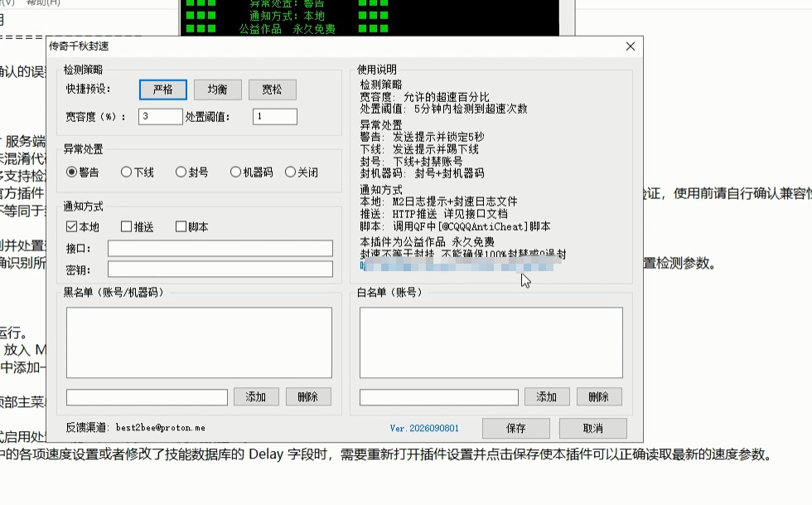812x505 pixels.
Task: Click the '本地: M2日志提示+封速日志文件' line
Action: click(438, 202)
